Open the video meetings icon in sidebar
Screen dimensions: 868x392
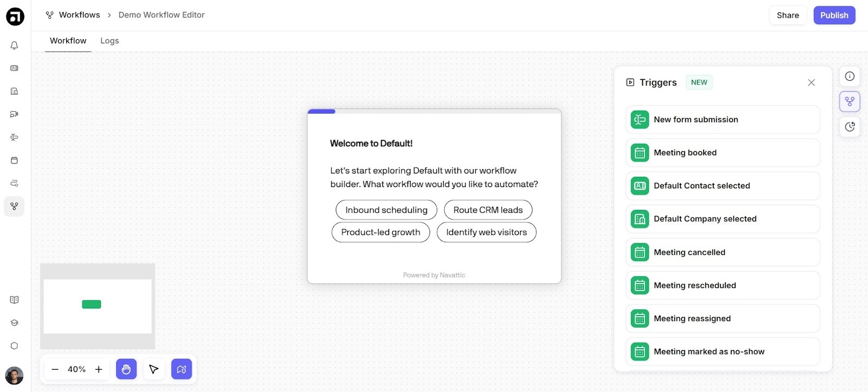click(x=14, y=114)
